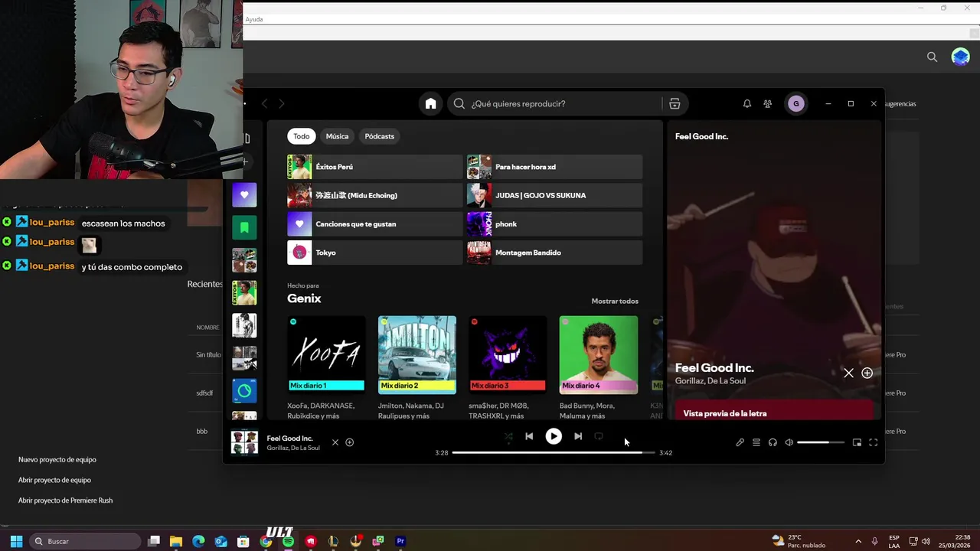Open the Tokyo playlist tile
This screenshot has width=980, height=551.
coord(374,253)
